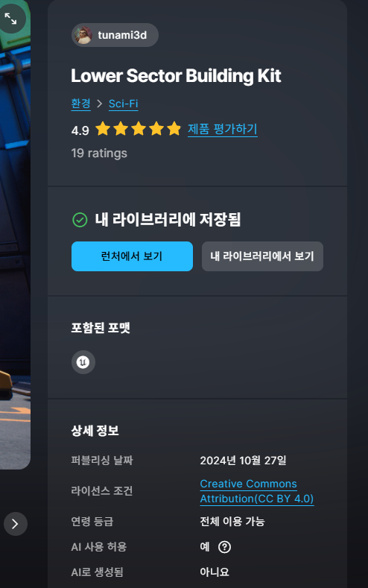Click 내 라이브러리에서 보기 button
The height and width of the screenshot is (588, 368).
click(262, 256)
